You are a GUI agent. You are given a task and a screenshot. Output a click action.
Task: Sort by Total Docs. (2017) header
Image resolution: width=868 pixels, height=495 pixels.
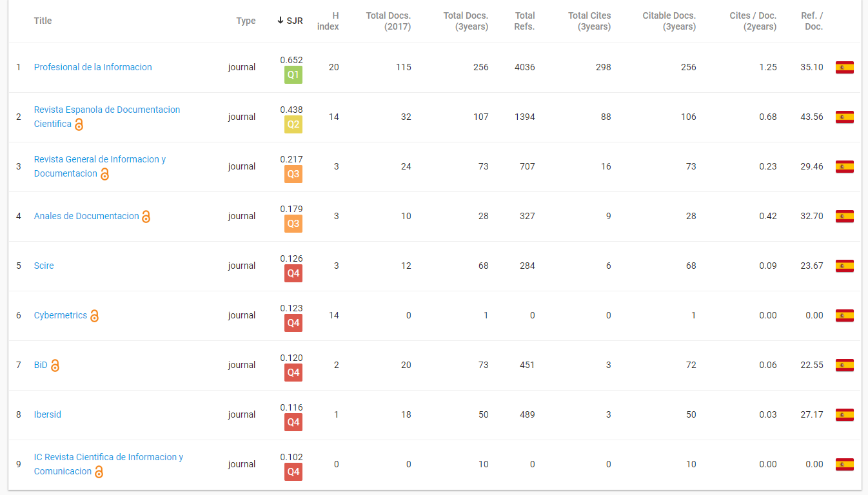pos(388,21)
